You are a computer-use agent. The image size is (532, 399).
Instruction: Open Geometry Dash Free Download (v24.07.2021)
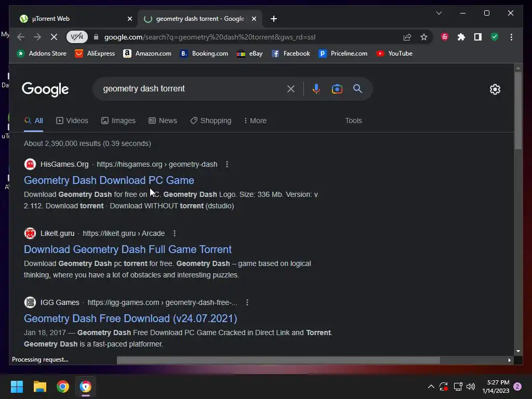[130, 318]
